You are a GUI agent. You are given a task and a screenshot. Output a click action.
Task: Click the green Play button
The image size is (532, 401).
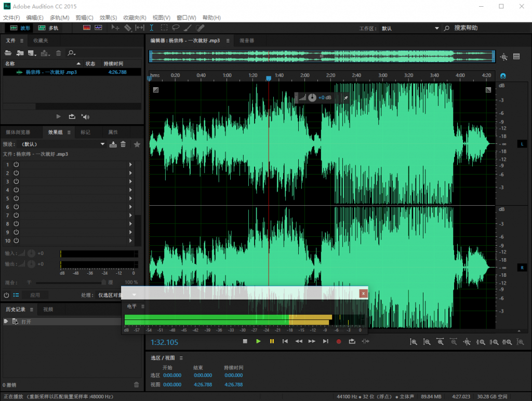coord(258,341)
